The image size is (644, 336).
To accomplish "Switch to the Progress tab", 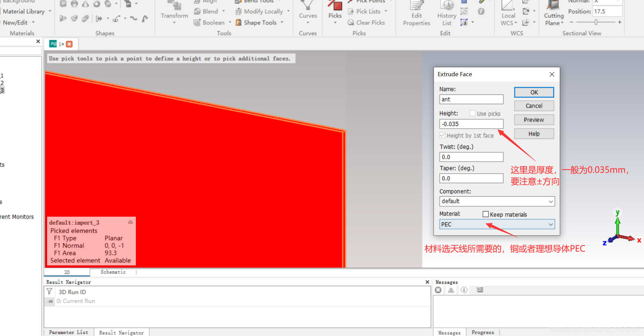I will click(483, 332).
